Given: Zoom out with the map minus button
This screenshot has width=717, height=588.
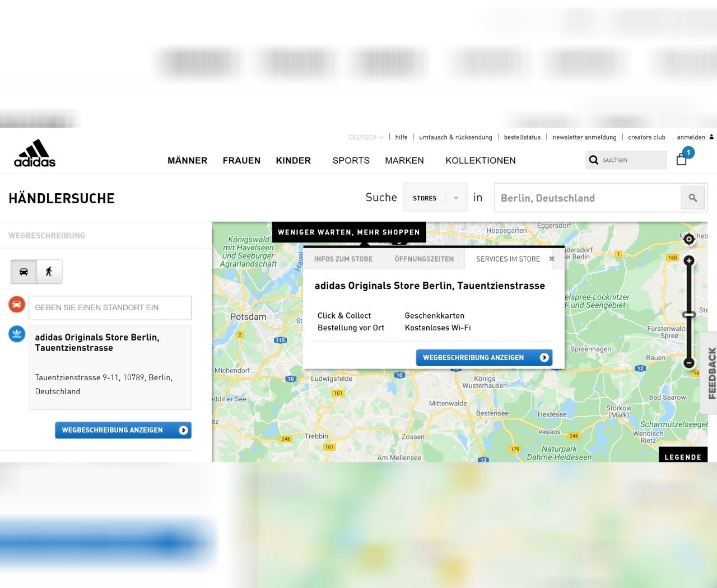Looking at the screenshot, I should coord(689,363).
